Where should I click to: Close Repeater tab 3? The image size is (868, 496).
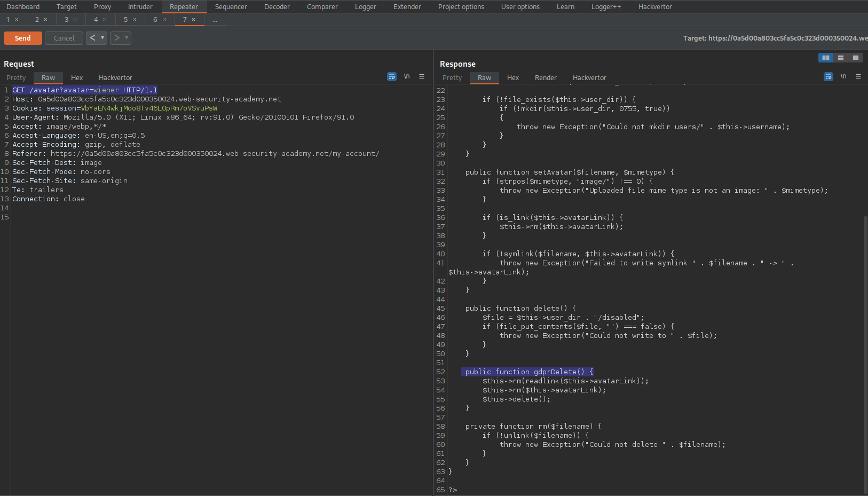[75, 20]
